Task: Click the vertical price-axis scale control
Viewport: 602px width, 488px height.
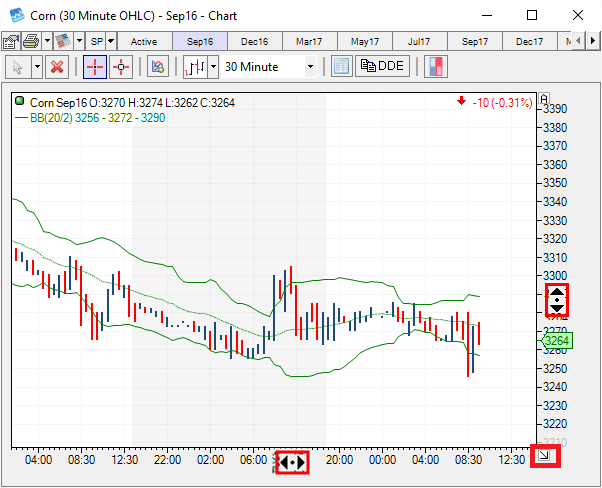Action: [x=557, y=298]
